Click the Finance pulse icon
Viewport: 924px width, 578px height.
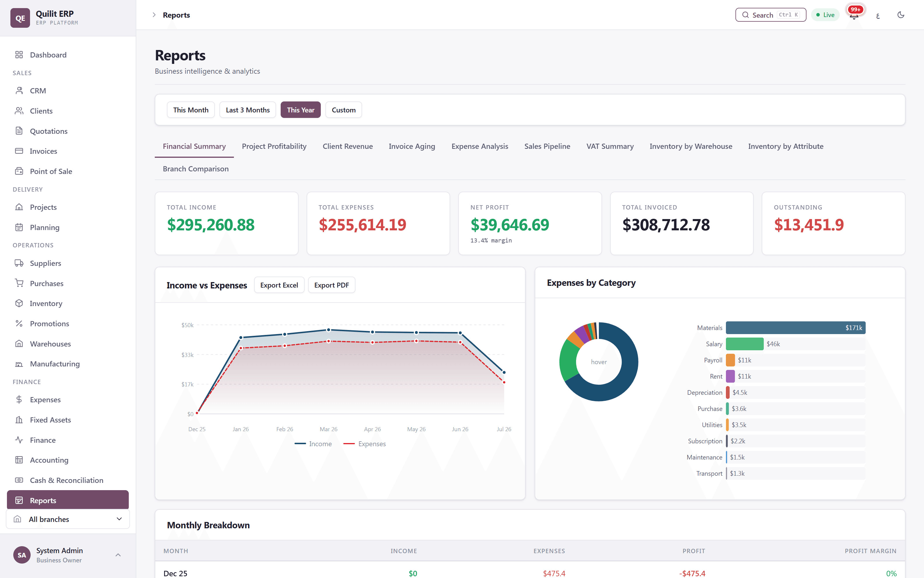19,440
